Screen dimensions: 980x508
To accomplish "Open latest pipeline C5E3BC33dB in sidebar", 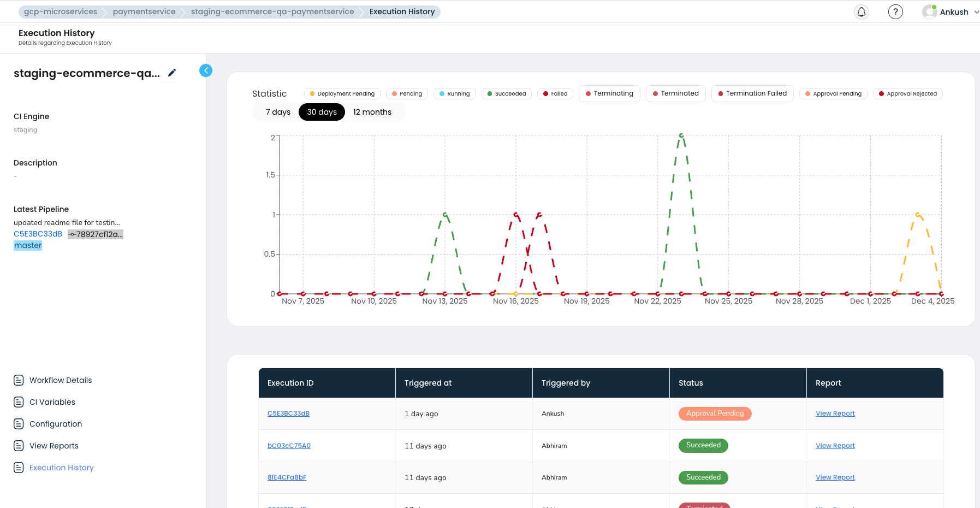I will pyautogui.click(x=38, y=234).
